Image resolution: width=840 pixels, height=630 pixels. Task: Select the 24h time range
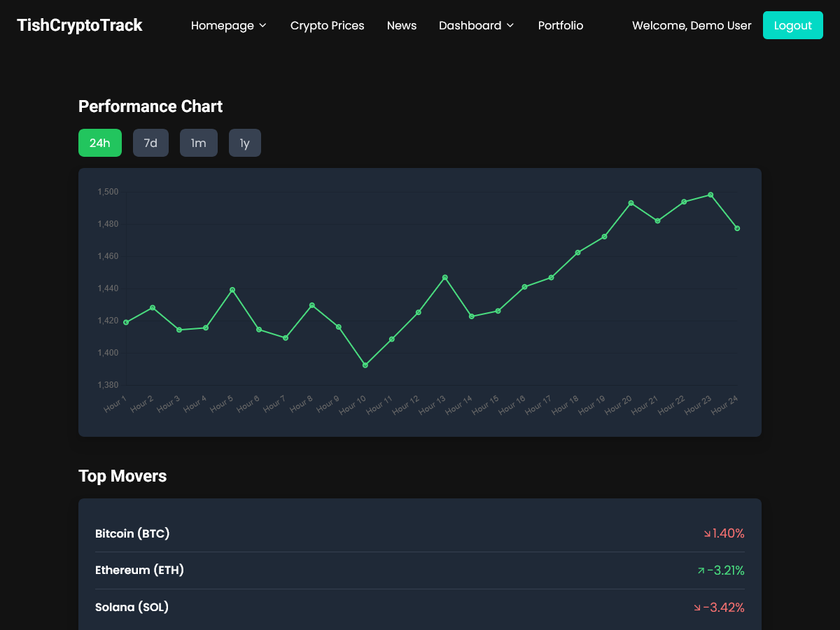[x=100, y=143]
